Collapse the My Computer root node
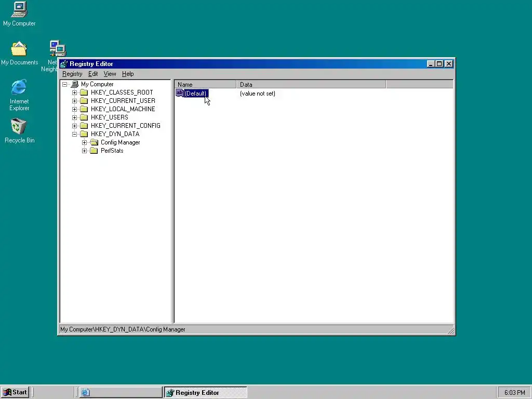The width and height of the screenshot is (532, 399). (65, 85)
